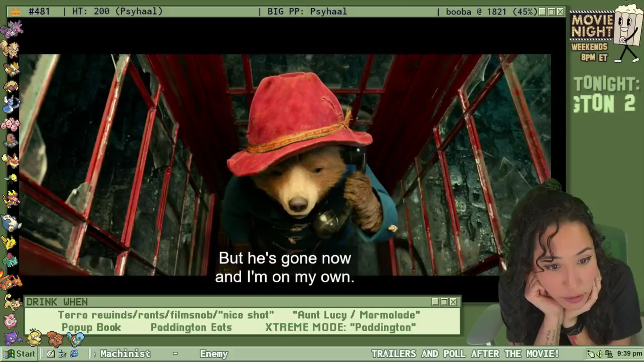Screen dimensions: 644x362
Task: Click the Paddington movie video frame
Action: point(284,165)
